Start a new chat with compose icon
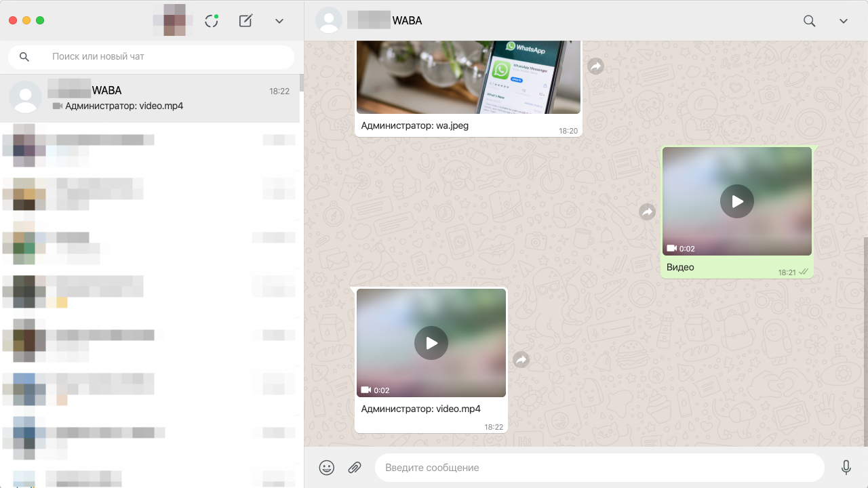This screenshot has height=488, width=868. pyautogui.click(x=246, y=21)
